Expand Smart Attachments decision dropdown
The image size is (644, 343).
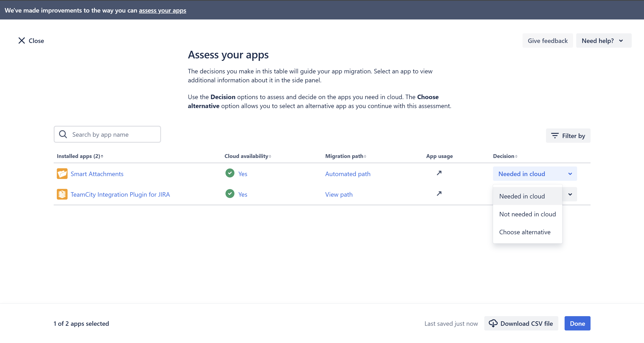click(x=535, y=174)
